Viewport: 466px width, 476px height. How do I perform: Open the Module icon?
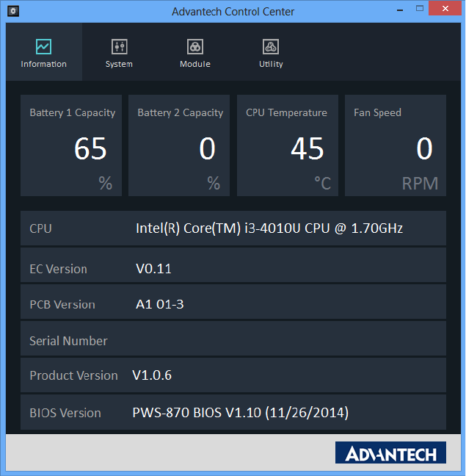click(x=195, y=46)
